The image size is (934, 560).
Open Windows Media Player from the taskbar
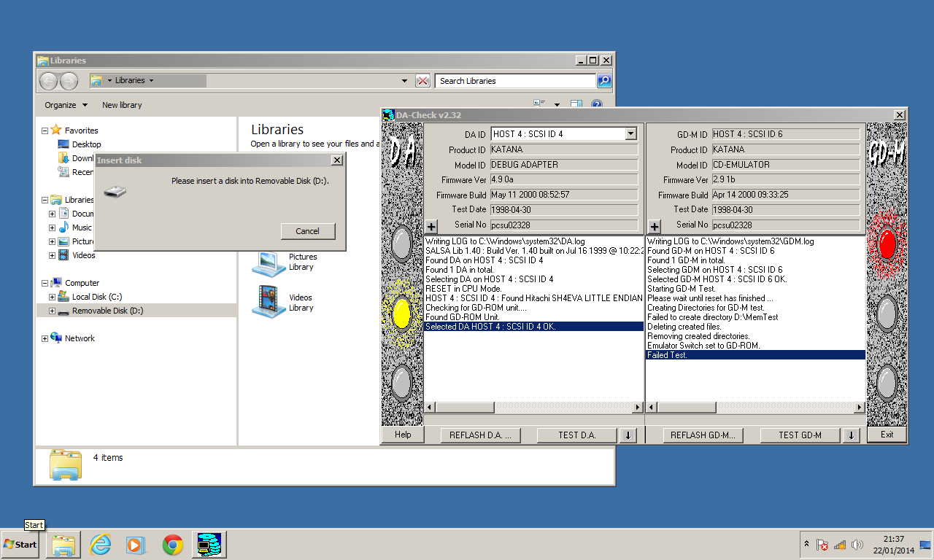[136, 545]
